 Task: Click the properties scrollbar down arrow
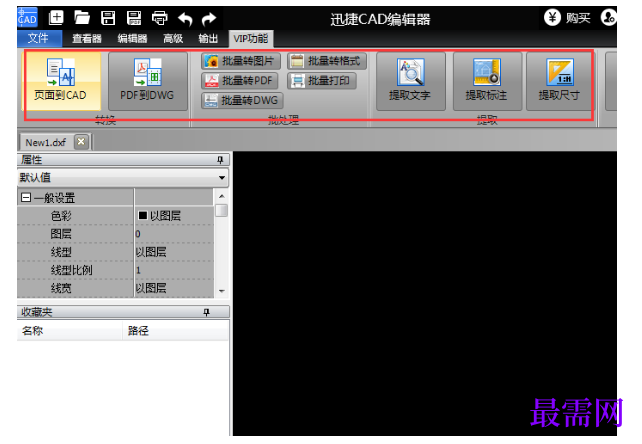(x=222, y=291)
